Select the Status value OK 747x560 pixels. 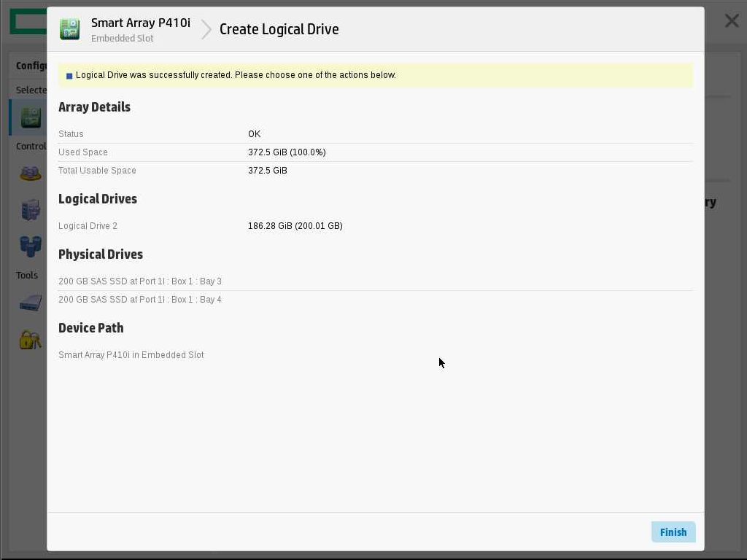(x=255, y=134)
